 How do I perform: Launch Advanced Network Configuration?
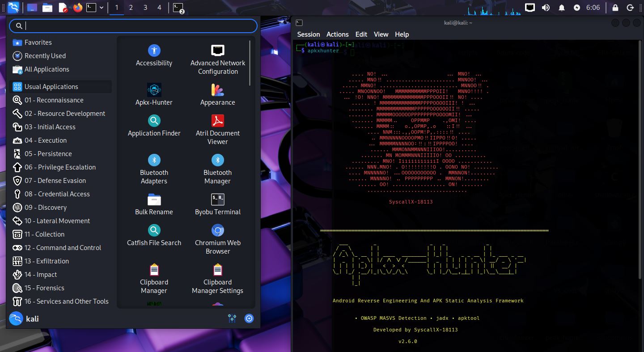(218, 60)
